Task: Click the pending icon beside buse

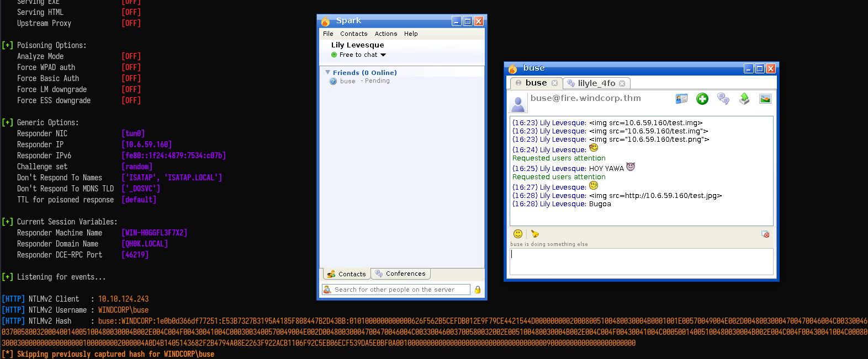Action: coord(333,81)
